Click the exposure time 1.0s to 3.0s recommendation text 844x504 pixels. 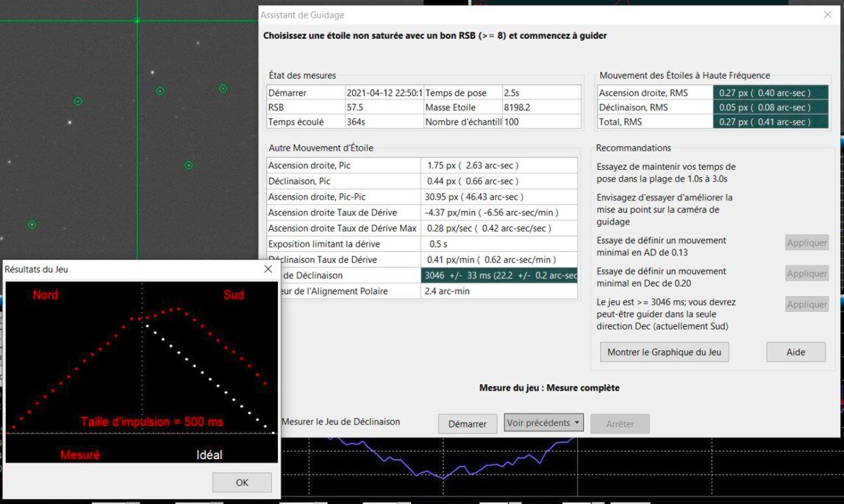tap(666, 173)
